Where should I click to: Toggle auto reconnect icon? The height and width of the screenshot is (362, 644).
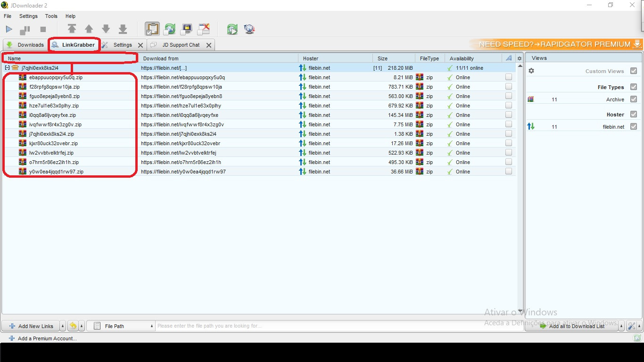pos(169,29)
